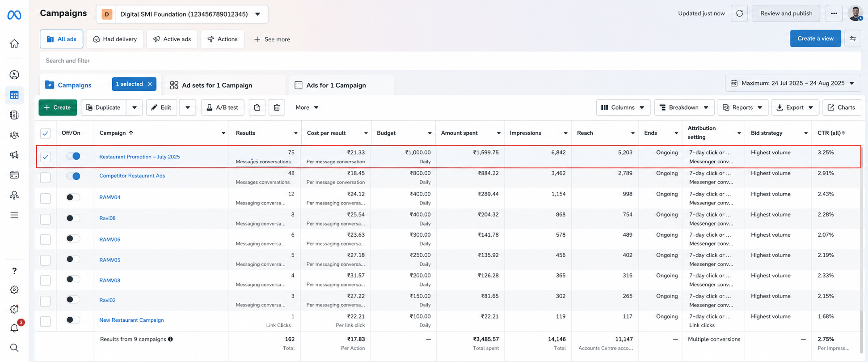Open the Home icon in sidebar
Screen dimensions: 868x362
pos(14,43)
